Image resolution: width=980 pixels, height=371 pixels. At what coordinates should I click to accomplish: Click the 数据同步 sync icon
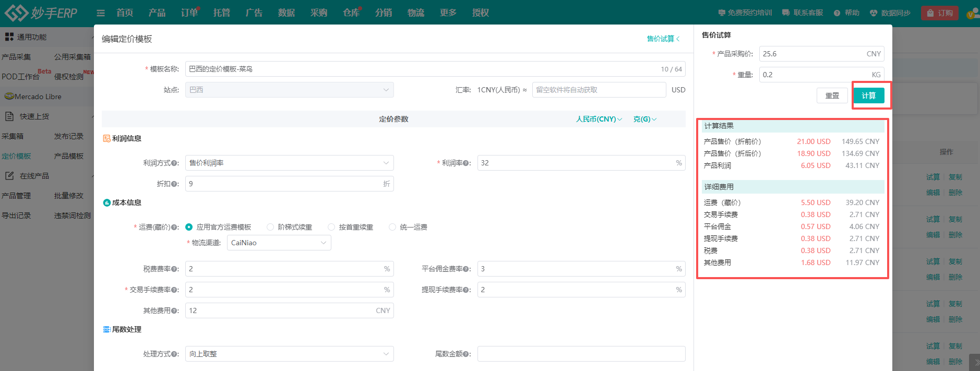point(874,13)
